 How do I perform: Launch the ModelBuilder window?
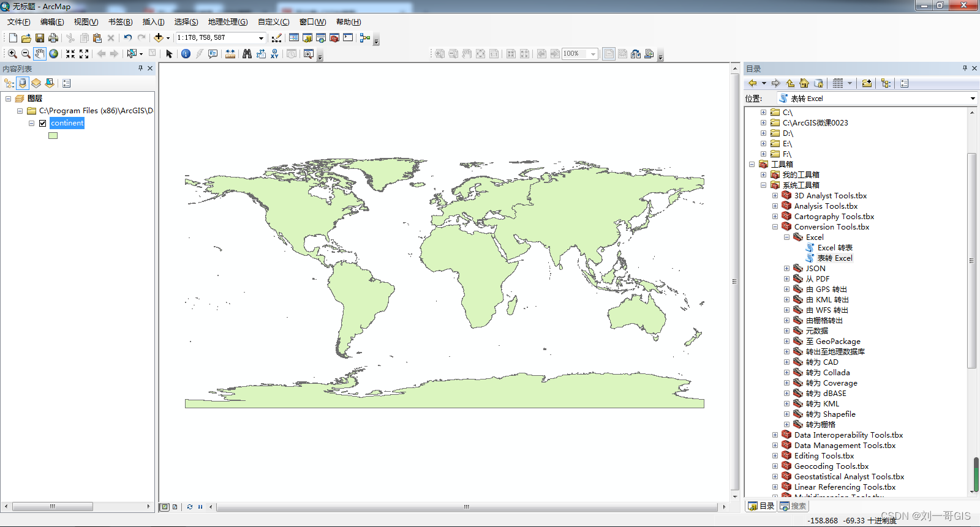[x=365, y=38]
